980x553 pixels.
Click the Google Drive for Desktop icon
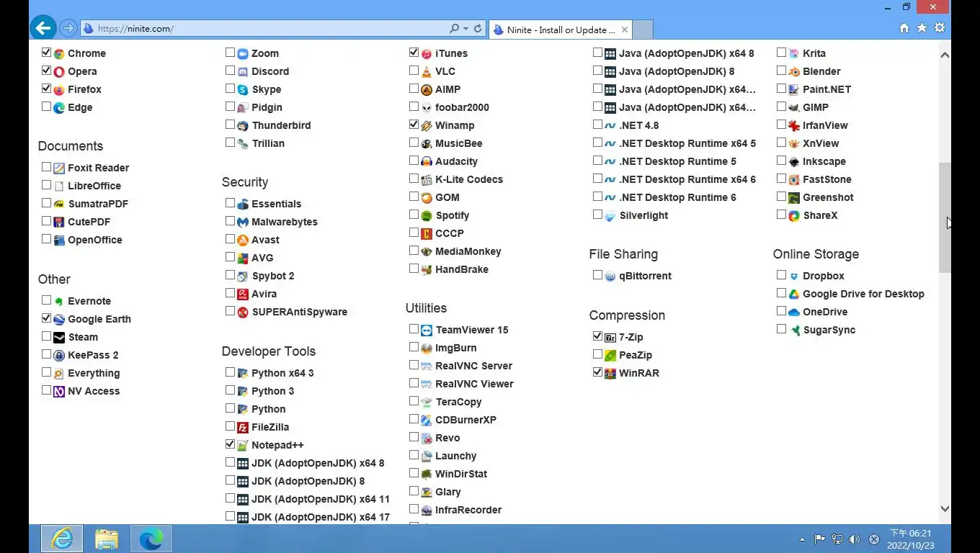(x=794, y=295)
